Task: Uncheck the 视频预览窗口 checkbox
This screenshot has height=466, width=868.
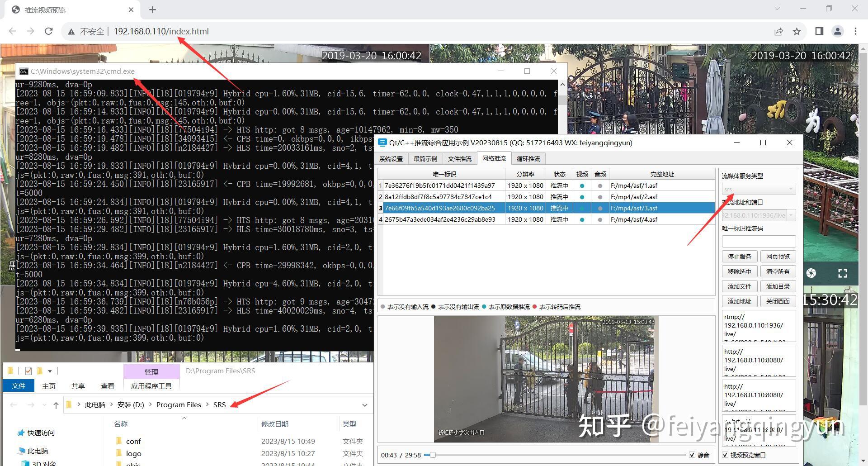Action: (x=726, y=455)
